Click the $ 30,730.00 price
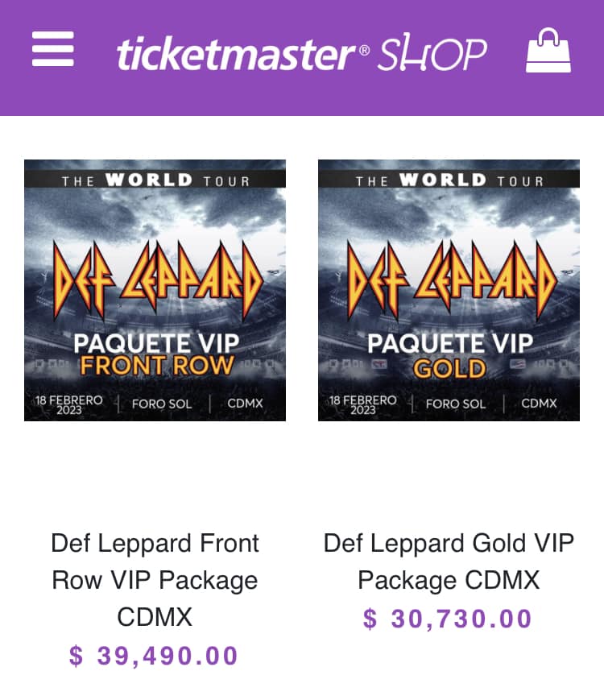The height and width of the screenshot is (700, 604). (x=449, y=619)
